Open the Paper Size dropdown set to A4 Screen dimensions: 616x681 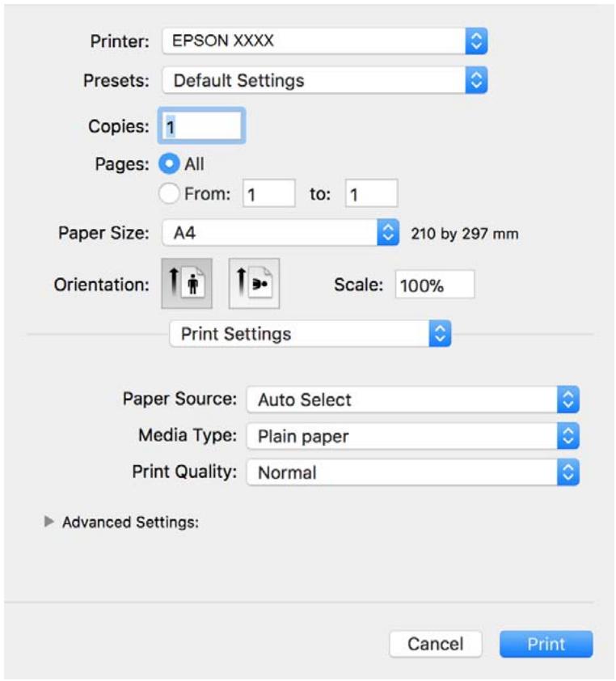pyautogui.click(x=281, y=233)
